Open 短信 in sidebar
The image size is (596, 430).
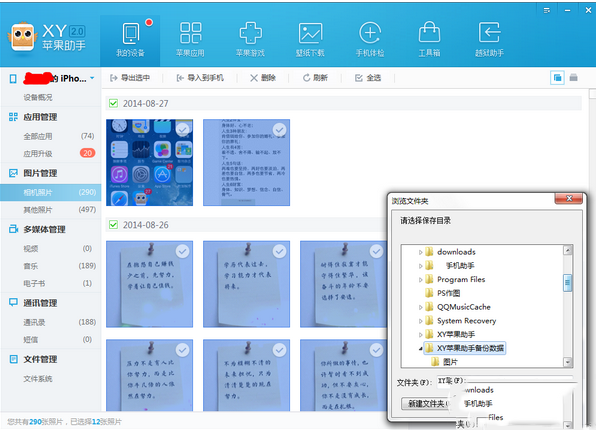tap(31, 340)
